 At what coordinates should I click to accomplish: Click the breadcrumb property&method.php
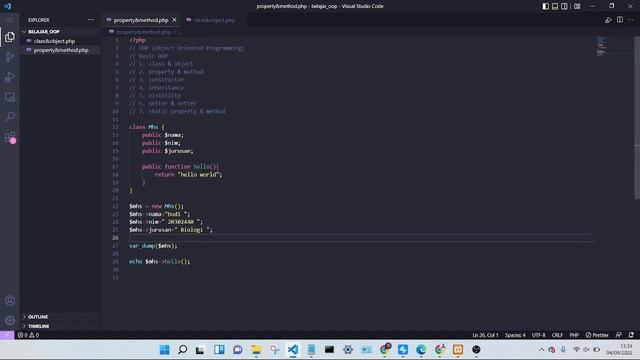pyautogui.click(x=143, y=32)
